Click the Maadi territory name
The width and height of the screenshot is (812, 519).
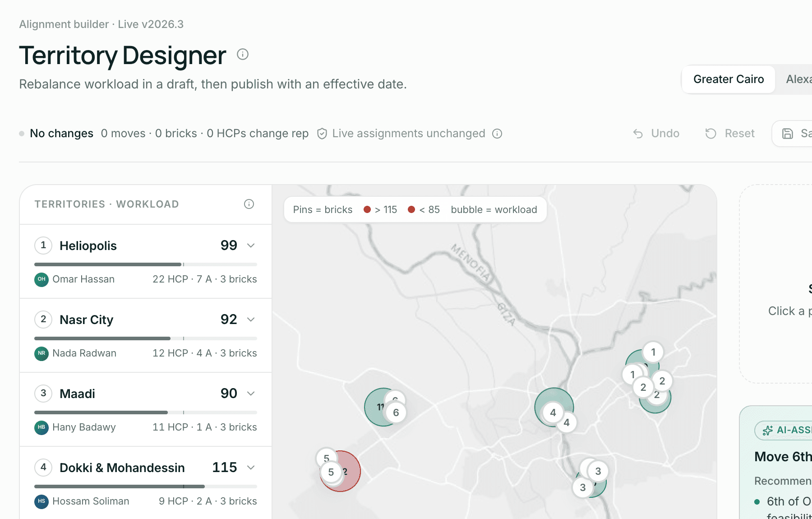pyautogui.click(x=77, y=394)
